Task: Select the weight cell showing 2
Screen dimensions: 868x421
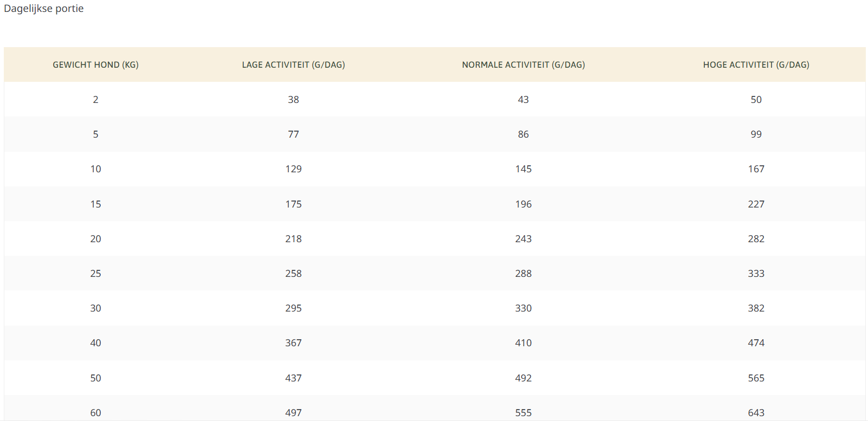Action: pos(96,100)
